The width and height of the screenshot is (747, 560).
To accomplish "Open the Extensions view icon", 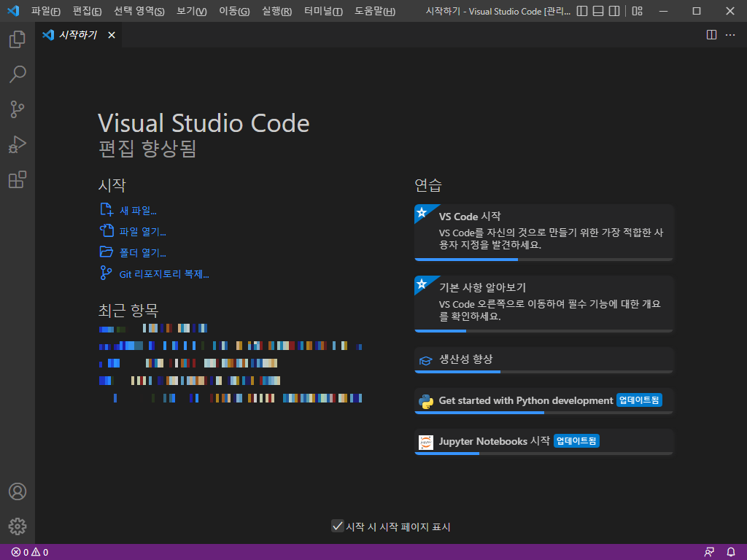I will (x=18, y=180).
